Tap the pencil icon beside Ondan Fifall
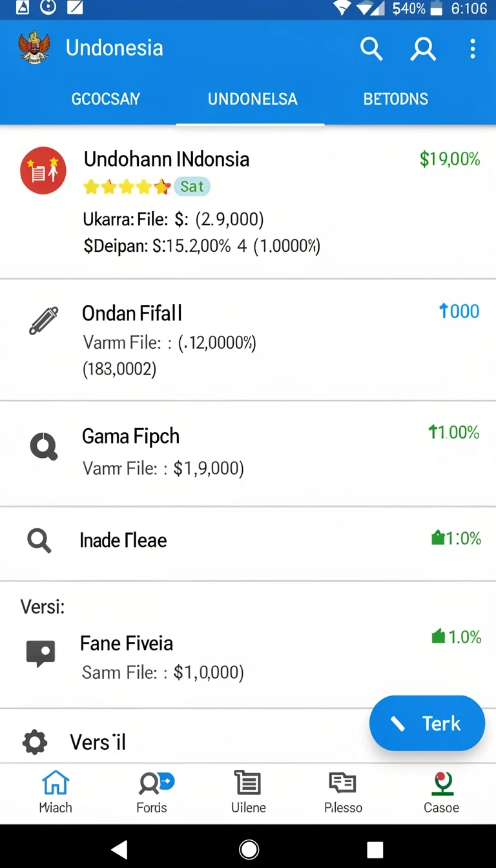496x868 pixels. 44,320
